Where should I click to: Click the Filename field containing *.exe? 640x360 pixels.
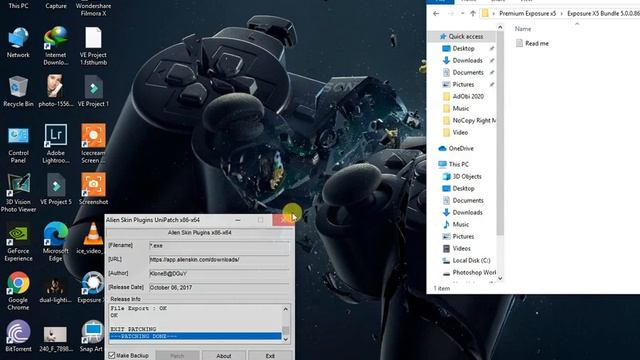(x=220, y=246)
